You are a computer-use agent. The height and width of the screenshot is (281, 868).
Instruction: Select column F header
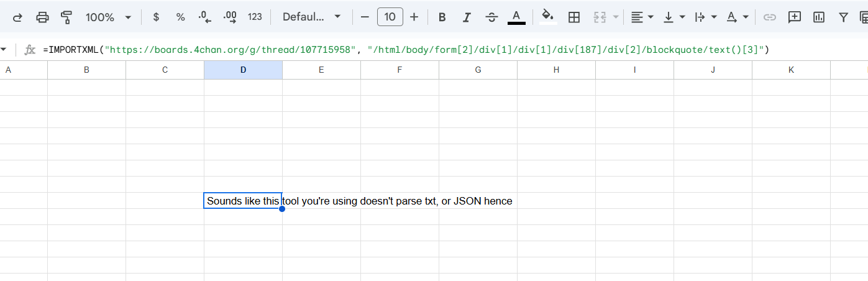[x=400, y=70]
